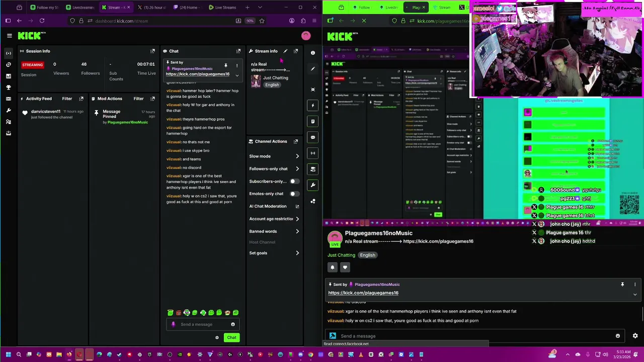Click the English tag in Stream info
Image resolution: width=644 pixels, height=362 pixels.
pyautogui.click(x=272, y=85)
